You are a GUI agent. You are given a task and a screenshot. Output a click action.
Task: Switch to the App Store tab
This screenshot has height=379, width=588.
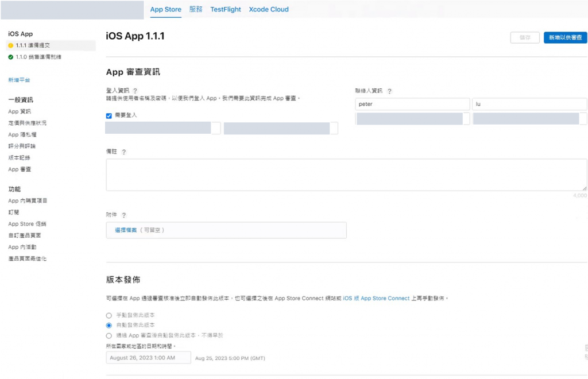[166, 9]
